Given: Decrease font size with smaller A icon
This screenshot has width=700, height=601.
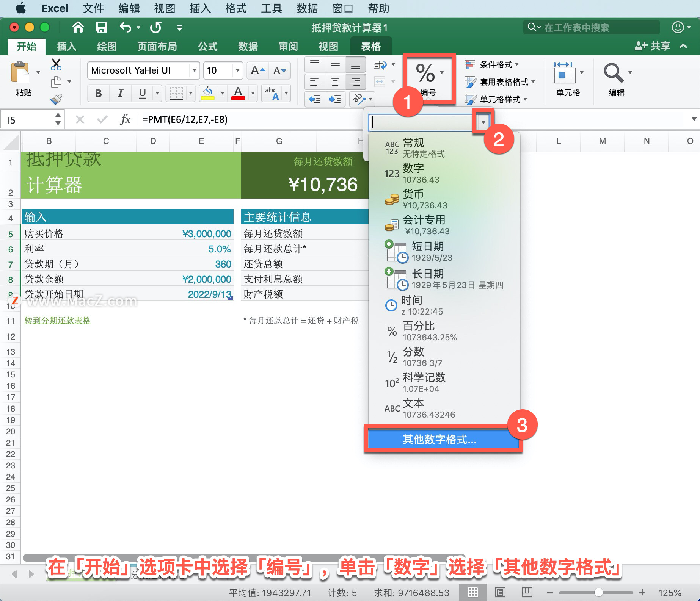Looking at the screenshot, I should click(280, 70).
